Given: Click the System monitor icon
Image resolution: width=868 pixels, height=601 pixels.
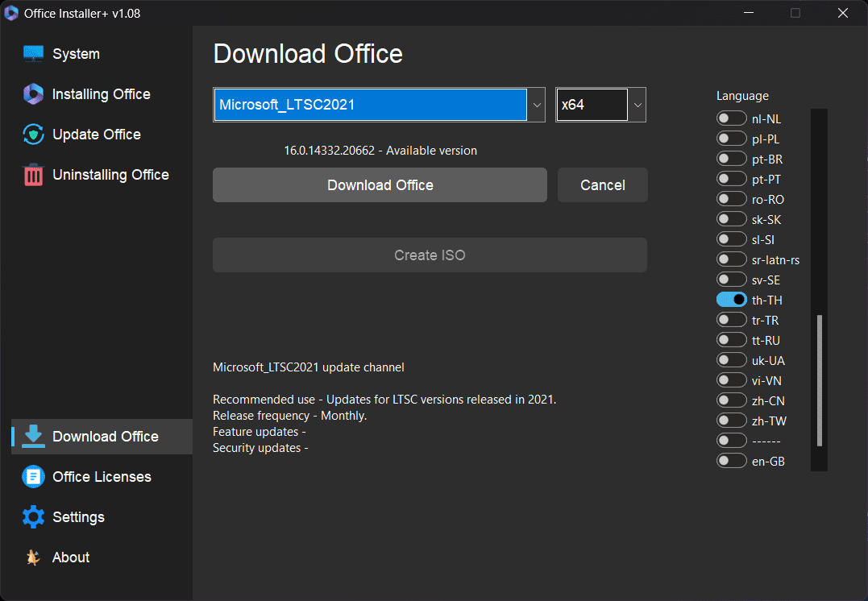Looking at the screenshot, I should 33,54.
